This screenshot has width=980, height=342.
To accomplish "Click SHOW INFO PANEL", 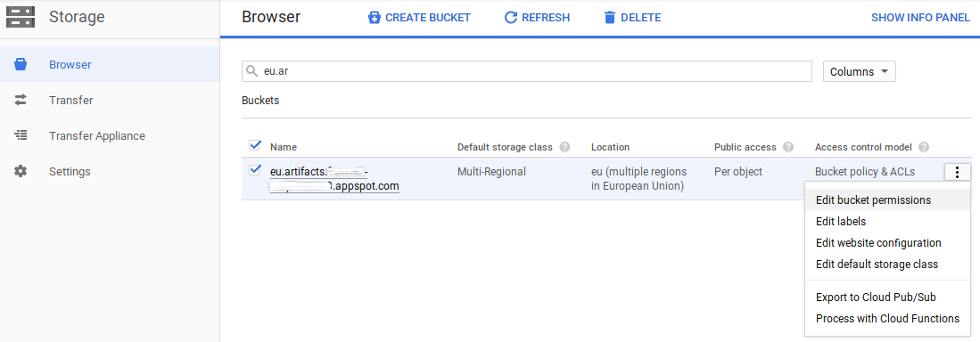I will (x=920, y=18).
